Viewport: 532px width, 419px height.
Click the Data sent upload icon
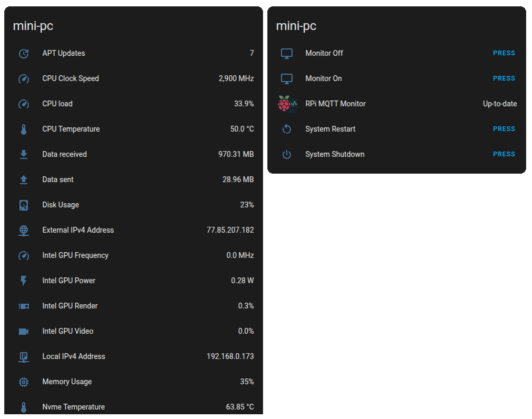point(23,180)
